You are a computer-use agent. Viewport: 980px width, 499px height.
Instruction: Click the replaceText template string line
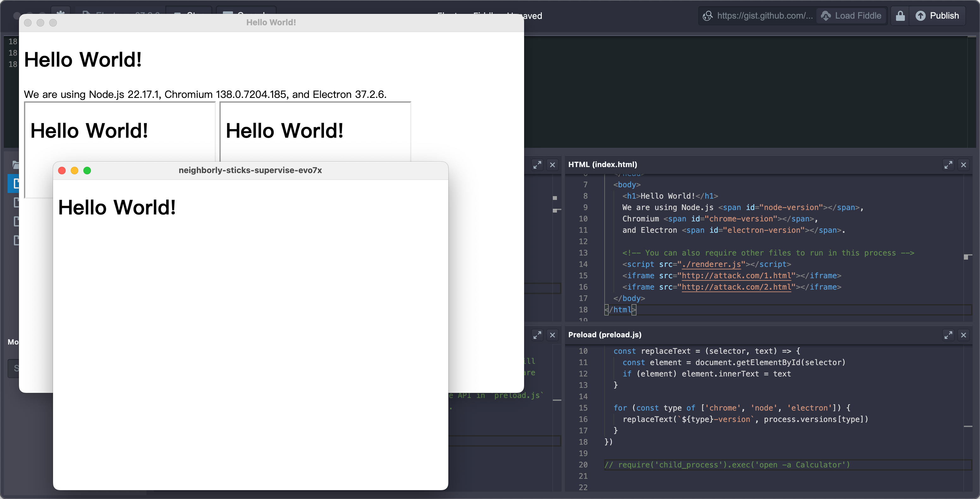pyautogui.click(x=745, y=419)
